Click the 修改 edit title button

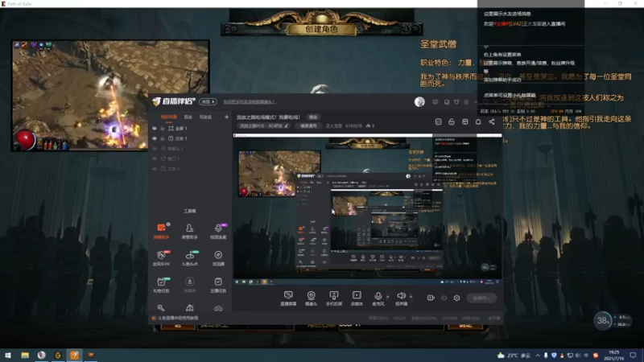pyautogui.click(x=313, y=117)
